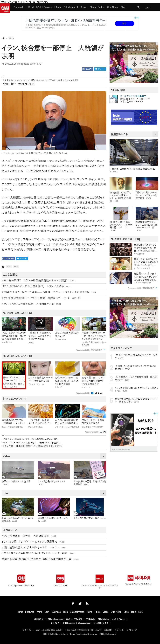The image size is (160, 644).
Task: Click World breadcrumb link
Action: click(x=12, y=38)
